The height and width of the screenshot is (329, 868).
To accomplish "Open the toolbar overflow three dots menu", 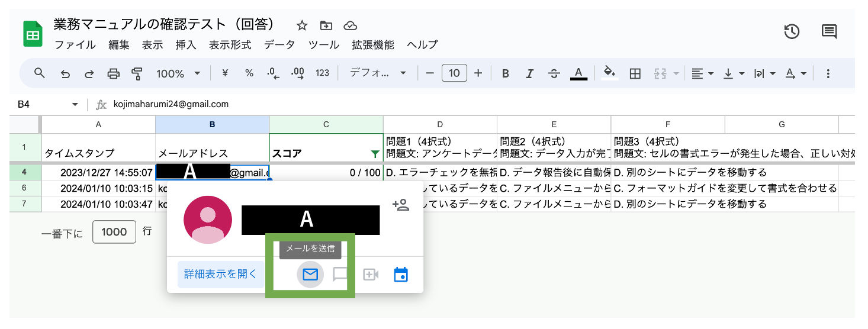I will pos(828,73).
